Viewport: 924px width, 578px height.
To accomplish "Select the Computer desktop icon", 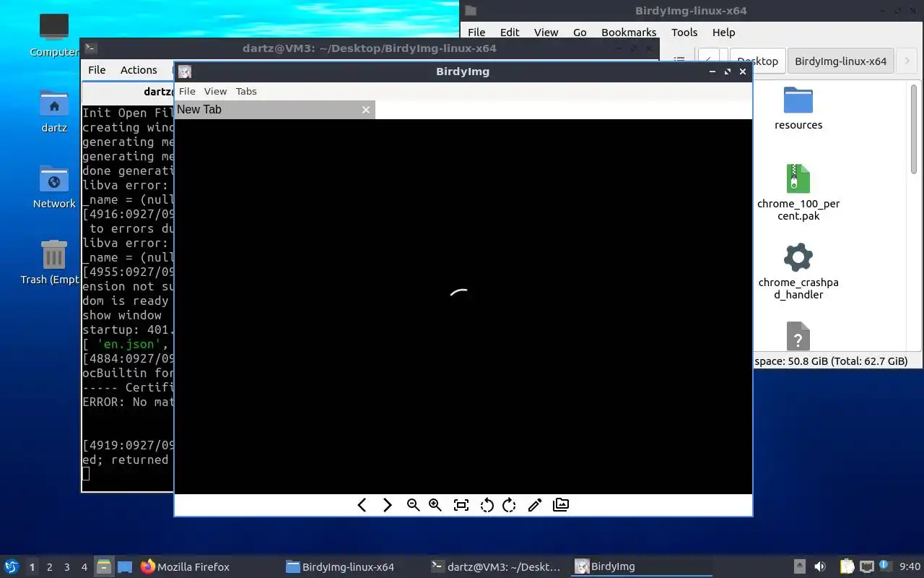I will click(54, 35).
